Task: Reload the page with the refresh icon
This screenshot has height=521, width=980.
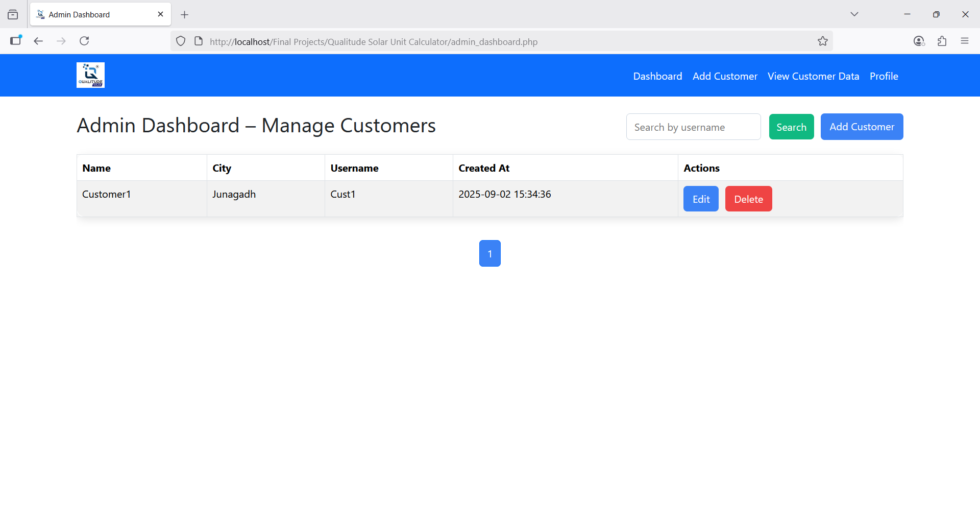Action: point(84,41)
